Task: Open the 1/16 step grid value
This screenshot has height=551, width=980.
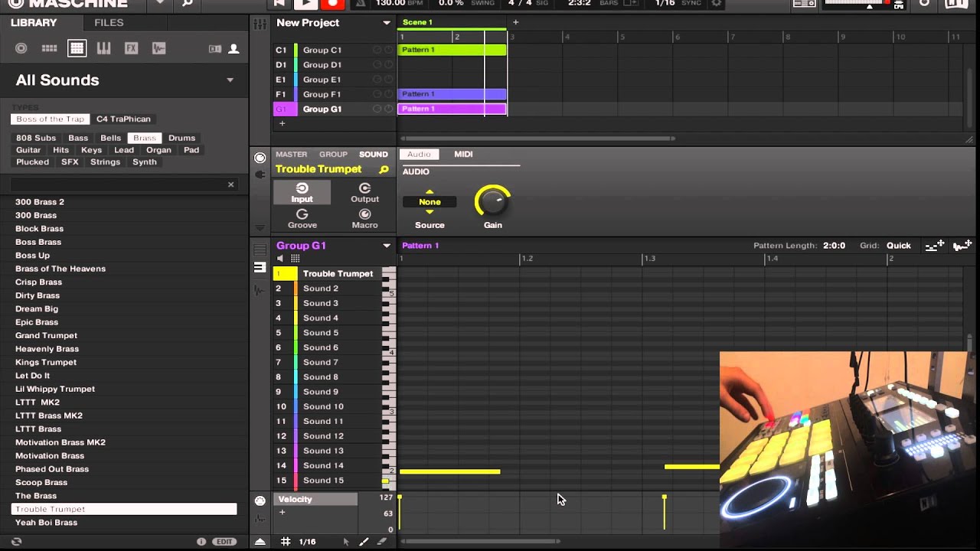Action: tap(307, 542)
